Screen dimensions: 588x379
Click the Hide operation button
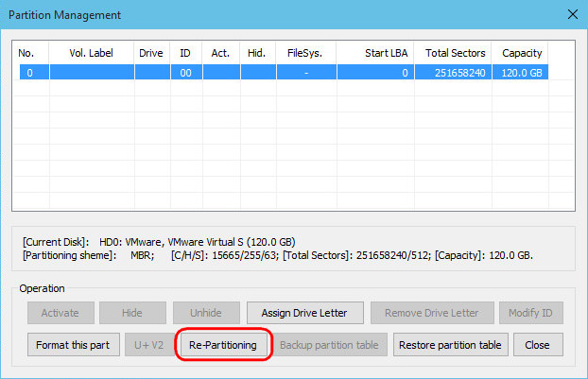point(132,313)
